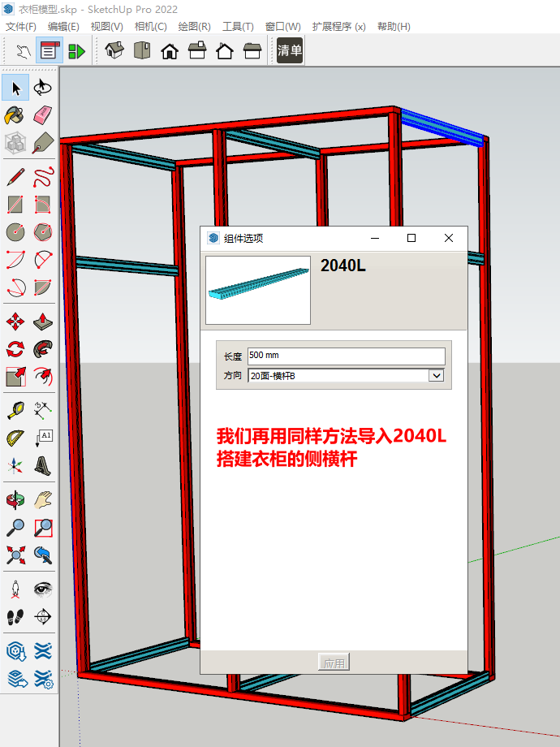
Task: Pick the 3D Text tool
Action: 43,466
